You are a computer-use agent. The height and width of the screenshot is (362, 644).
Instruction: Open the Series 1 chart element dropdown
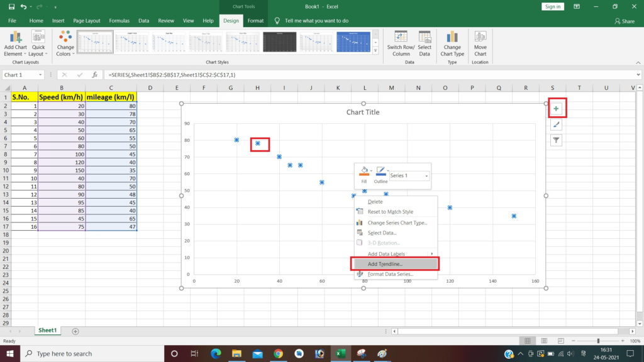pyautogui.click(x=426, y=176)
